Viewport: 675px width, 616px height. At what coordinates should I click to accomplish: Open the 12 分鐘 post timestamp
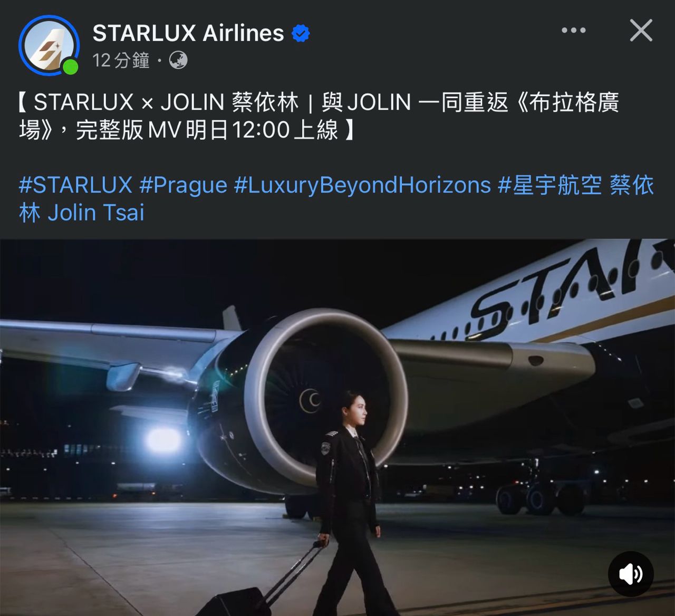tap(121, 61)
